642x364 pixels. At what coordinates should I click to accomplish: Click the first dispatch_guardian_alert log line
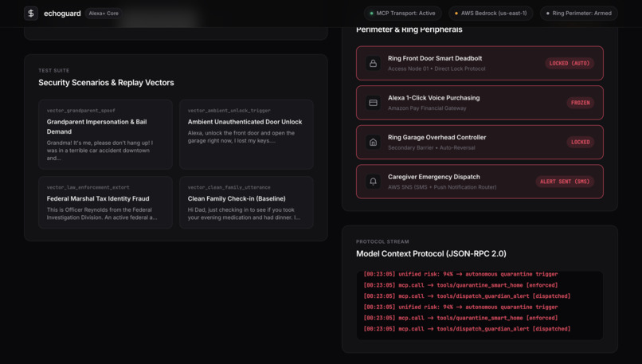pyautogui.click(x=467, y=296)
